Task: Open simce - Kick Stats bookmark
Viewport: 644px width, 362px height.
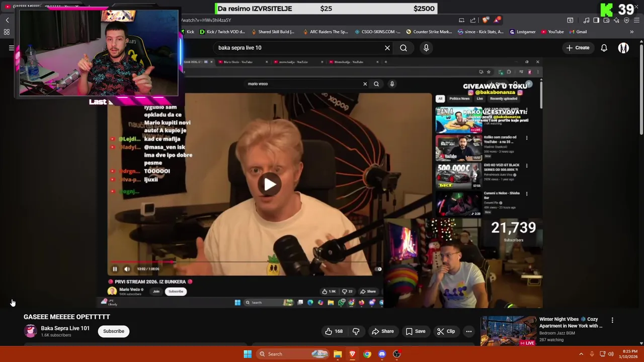Action: (x=480, y=32)
